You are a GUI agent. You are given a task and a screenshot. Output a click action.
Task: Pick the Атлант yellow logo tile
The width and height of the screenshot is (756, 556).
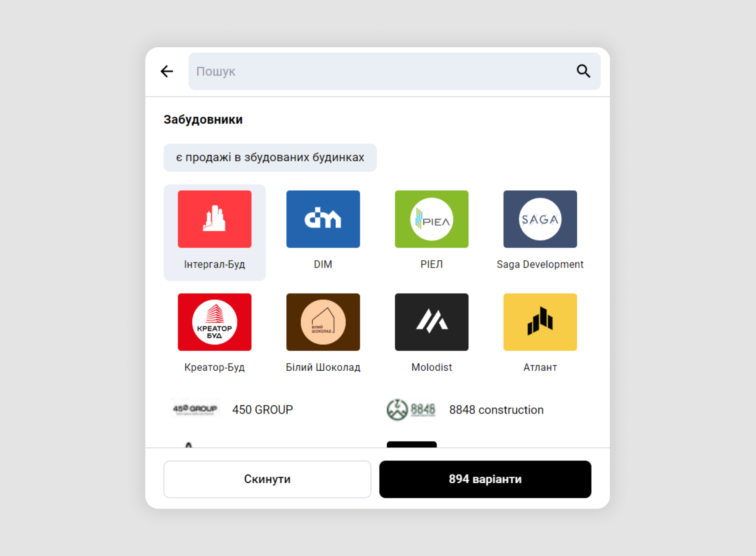point(540,322)
